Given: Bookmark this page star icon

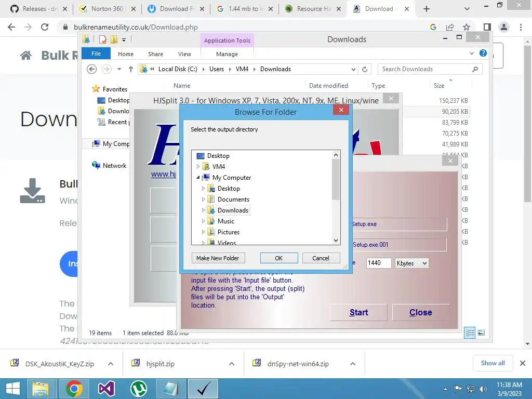Looking at the screenshot, I should click(467, 27).
